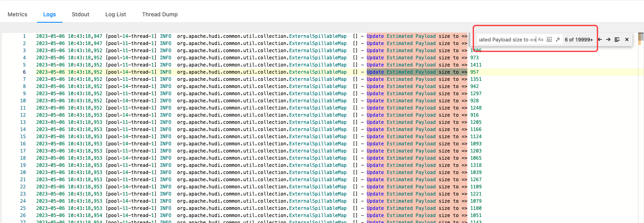
Task: Click payload value 1051 on line 26
Action: [476, 215]
